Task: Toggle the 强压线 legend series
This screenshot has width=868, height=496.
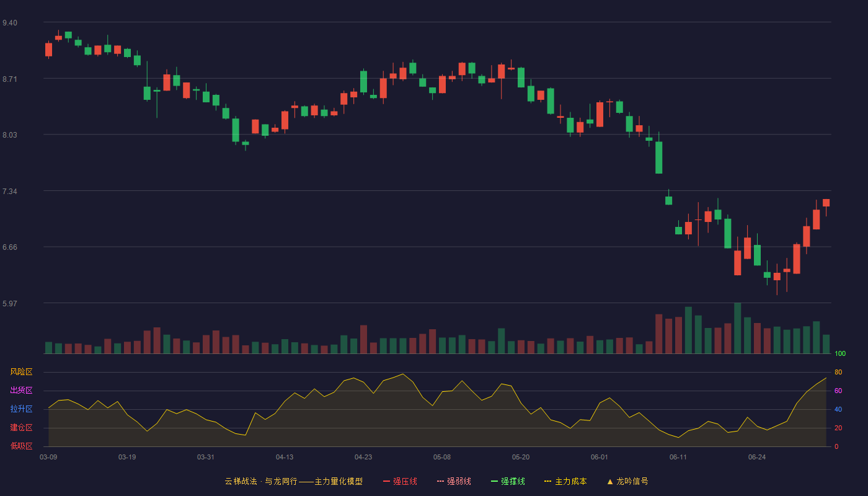Action: click(400, 481)
